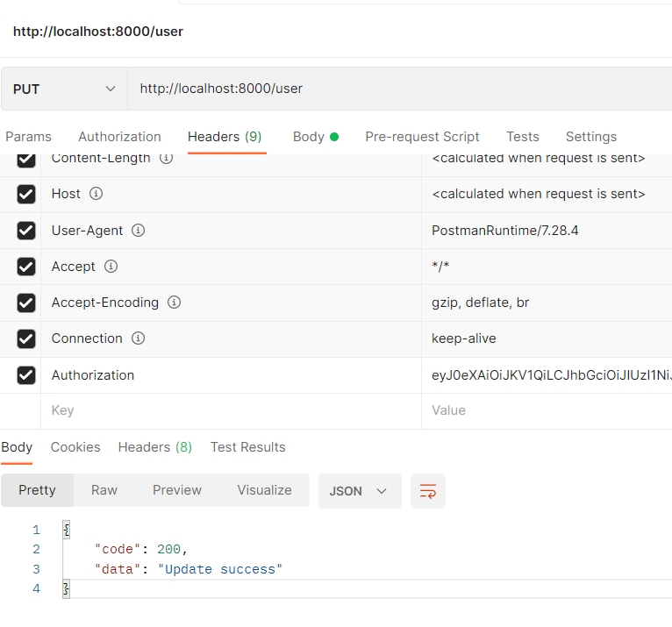Click the info icon next to Accept-Encoding
Image resolution: width=672 pixels, height=627 pixels.
click(x=174, y=303)
